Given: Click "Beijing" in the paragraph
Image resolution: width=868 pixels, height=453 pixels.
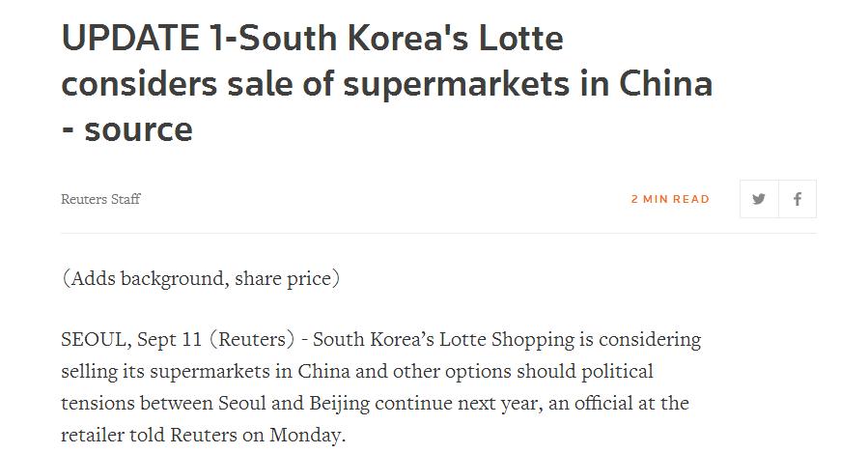Looking at the screenshot, I should (339, 403).
